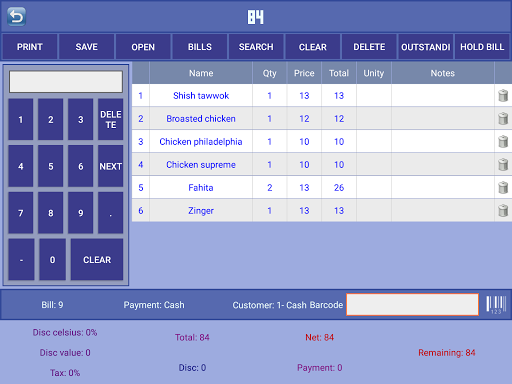This screenshot has height=384, width=512.
Task: Tap the NEXT keypad button
Action: click(111, 166)
